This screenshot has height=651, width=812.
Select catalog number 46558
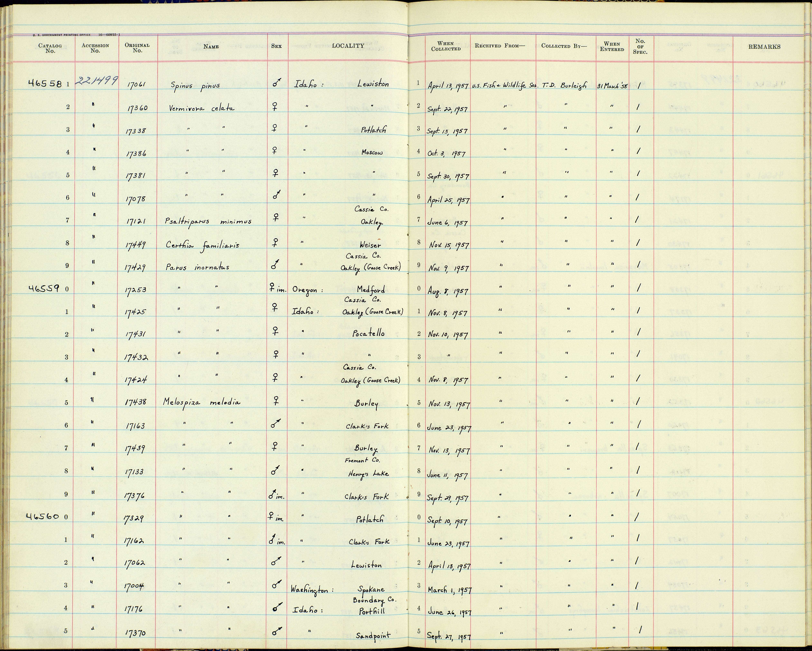pyautogui.click(x=45, y=84)
